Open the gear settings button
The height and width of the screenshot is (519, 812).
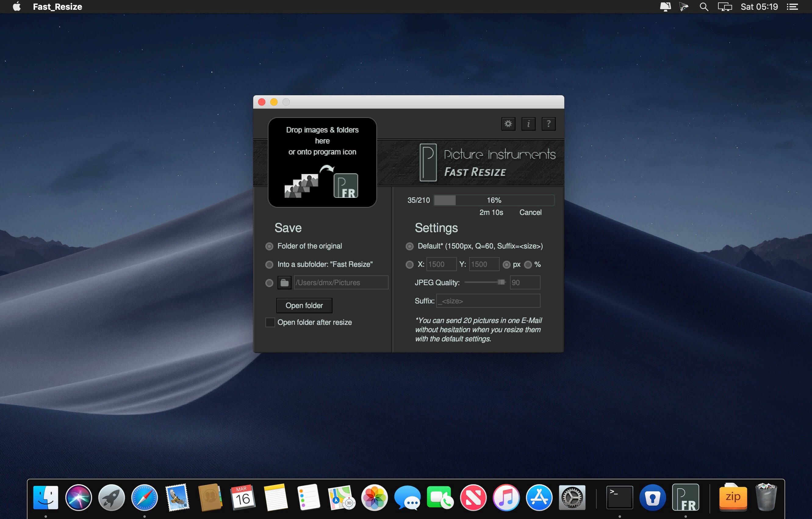tap(508, 124)
